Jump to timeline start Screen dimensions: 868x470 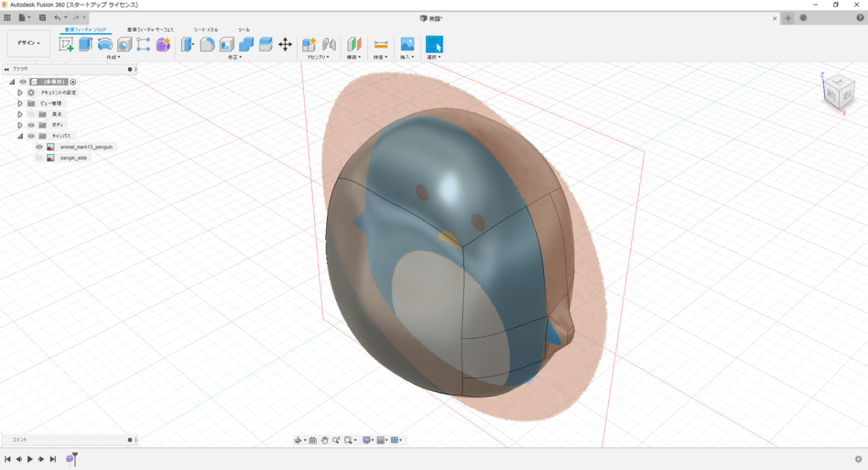point(7,458)
